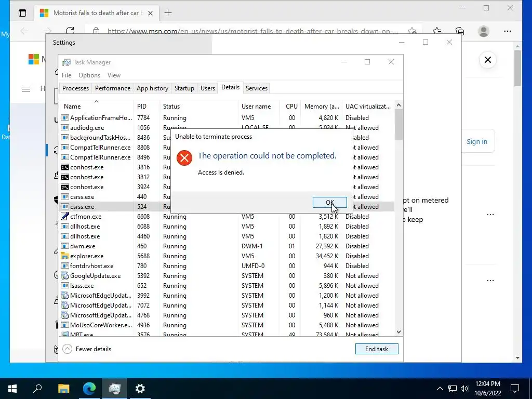Open the Windows Start menu
The image size is (532, 399).
[12, 389]
